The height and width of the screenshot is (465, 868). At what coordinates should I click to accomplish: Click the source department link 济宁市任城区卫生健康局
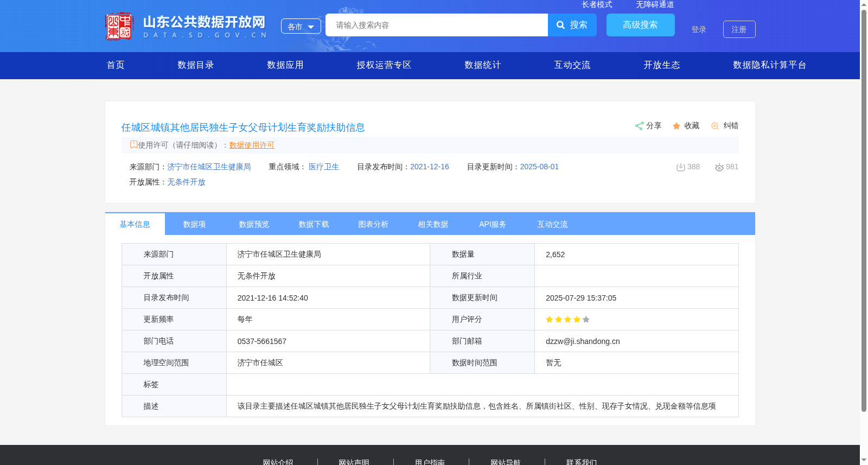(209, 167)
